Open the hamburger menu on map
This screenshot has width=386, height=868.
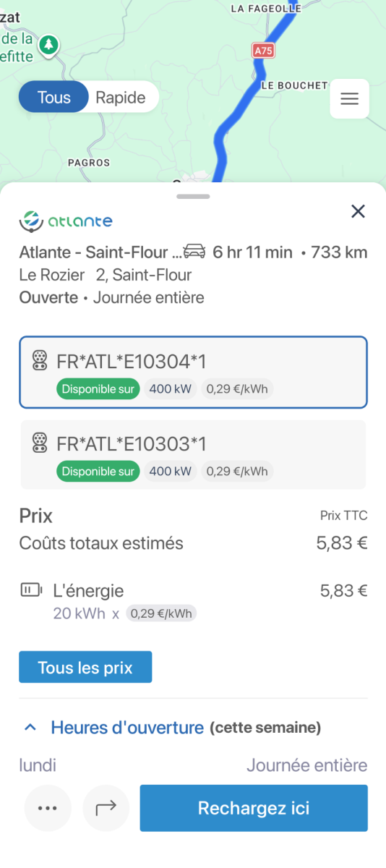click(x=349, y=98)
